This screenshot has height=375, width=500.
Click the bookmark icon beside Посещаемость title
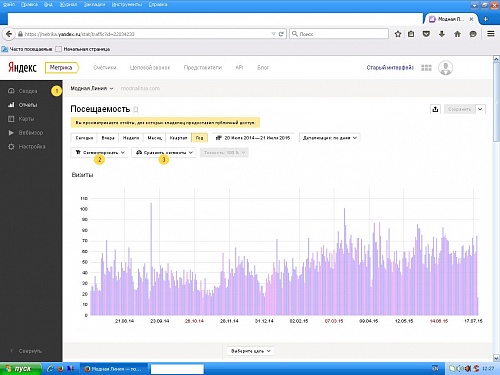point(136,109)
